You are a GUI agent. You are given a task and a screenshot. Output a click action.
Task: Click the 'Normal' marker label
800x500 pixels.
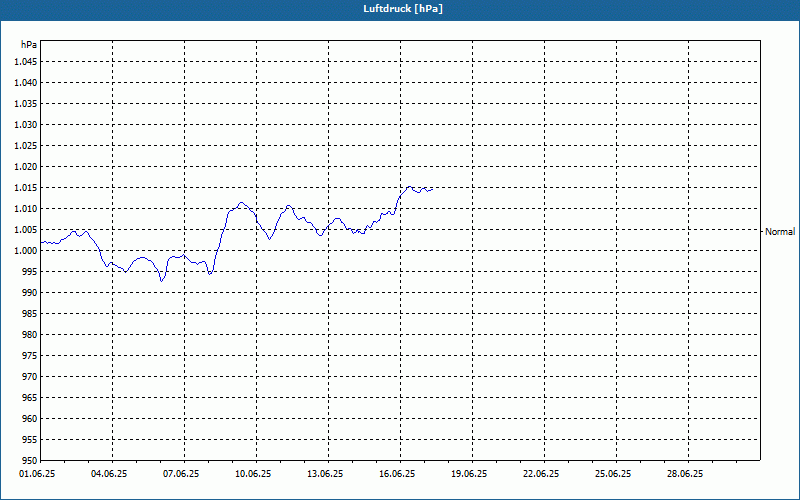(780, 232)
